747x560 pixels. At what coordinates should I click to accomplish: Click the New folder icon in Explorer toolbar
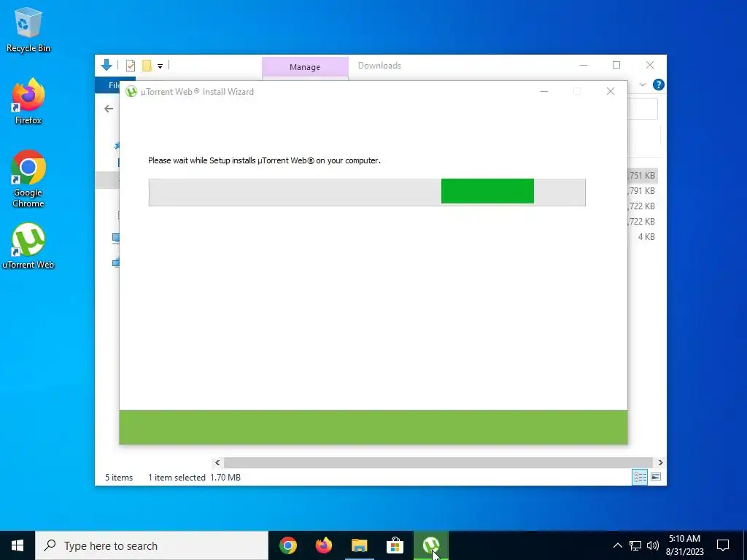coord(147,66)
